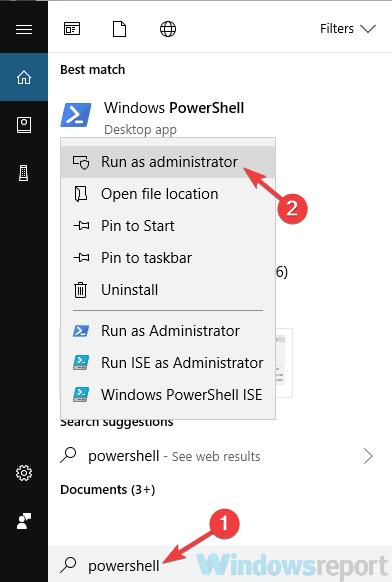Viewport: 392px width, 582px height.
Task: Expand the powershell web results chevron
Action: (368, 456)
